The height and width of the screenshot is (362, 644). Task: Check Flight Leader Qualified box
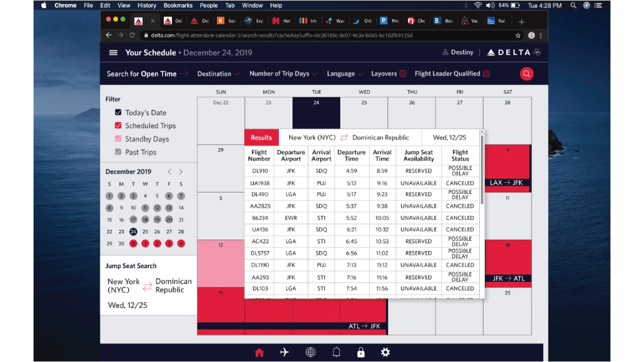(x=486, y=74)
